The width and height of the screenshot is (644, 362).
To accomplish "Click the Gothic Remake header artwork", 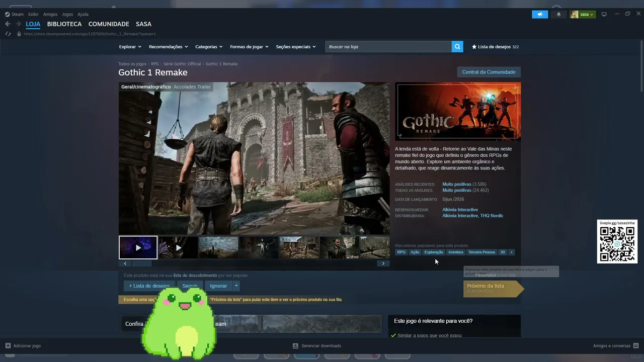I will (458, 111).
